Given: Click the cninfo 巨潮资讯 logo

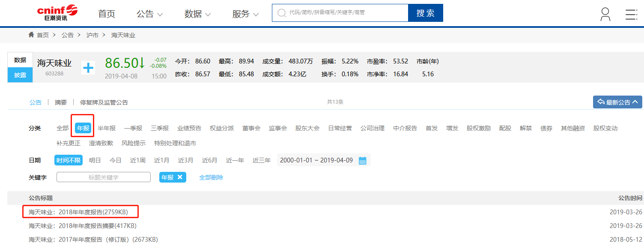Looking at the screenshot, I should [x=57, y=13].
